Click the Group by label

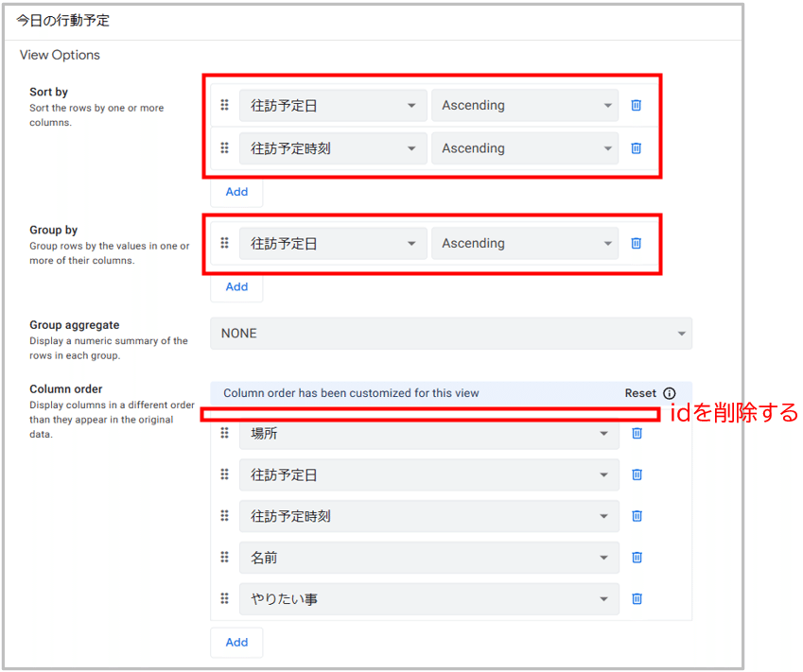click(x=53, y=230)
